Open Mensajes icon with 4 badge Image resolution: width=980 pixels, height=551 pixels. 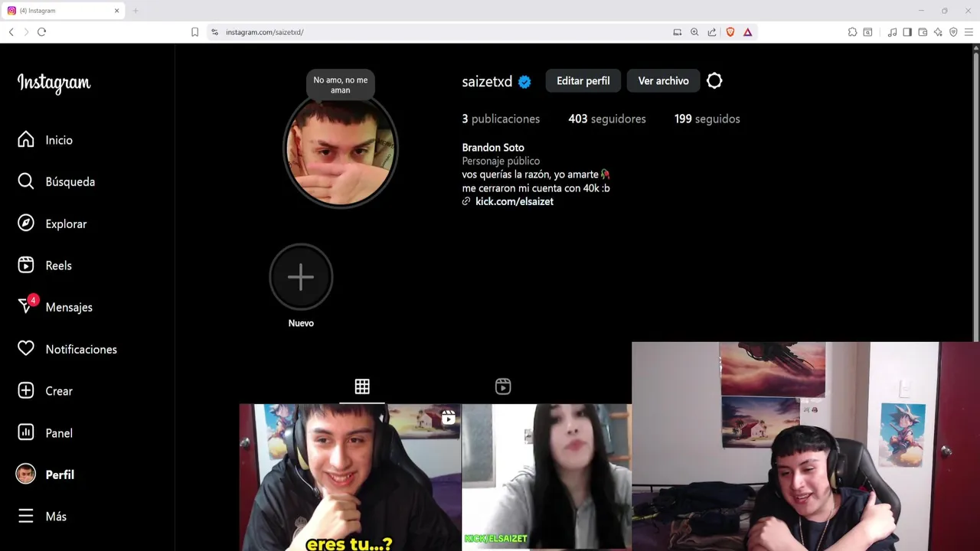(26, 306)
